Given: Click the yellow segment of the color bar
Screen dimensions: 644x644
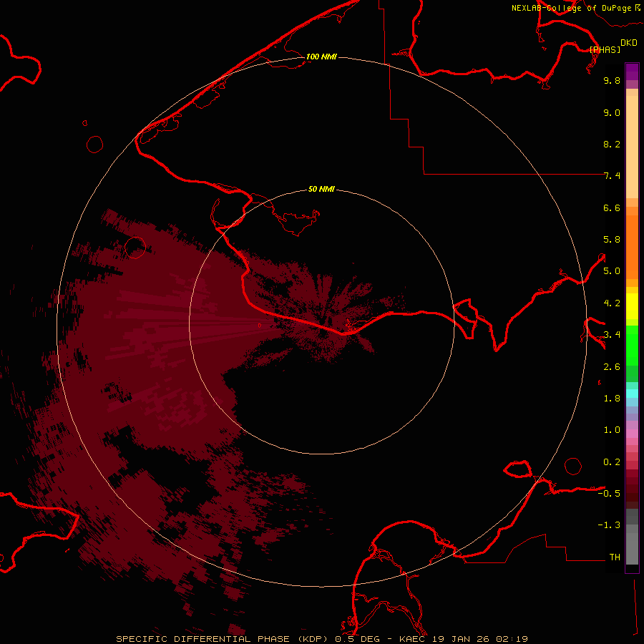Looking at the screenshot, I should click(x=632, y=306).
